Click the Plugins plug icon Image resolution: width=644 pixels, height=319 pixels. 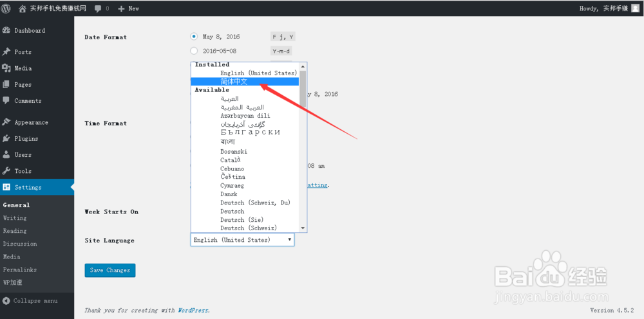(6, 138)
